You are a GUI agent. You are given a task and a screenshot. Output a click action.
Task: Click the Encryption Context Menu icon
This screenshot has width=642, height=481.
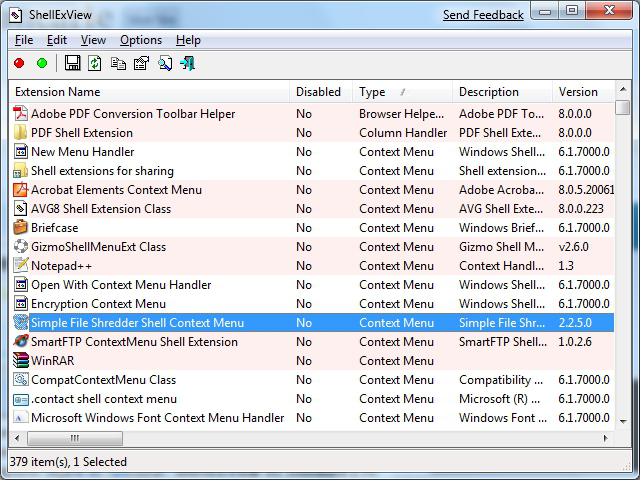coord(20,304)
